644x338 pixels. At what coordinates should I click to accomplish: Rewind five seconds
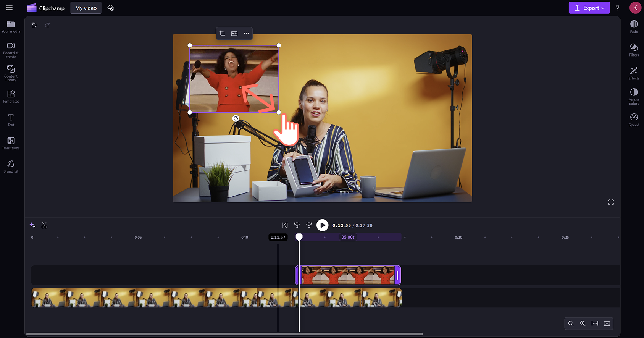(297, 225)
